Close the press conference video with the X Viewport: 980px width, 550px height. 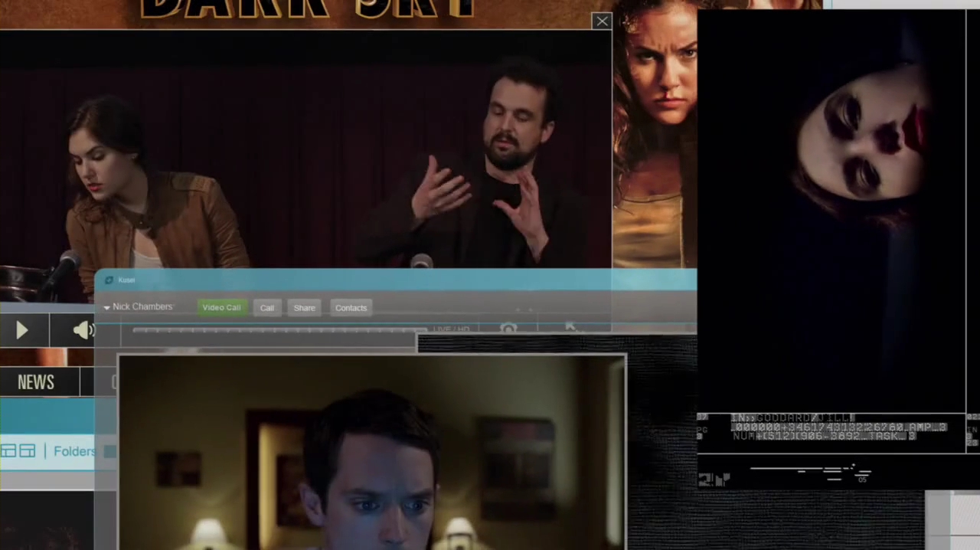point(602,21)
